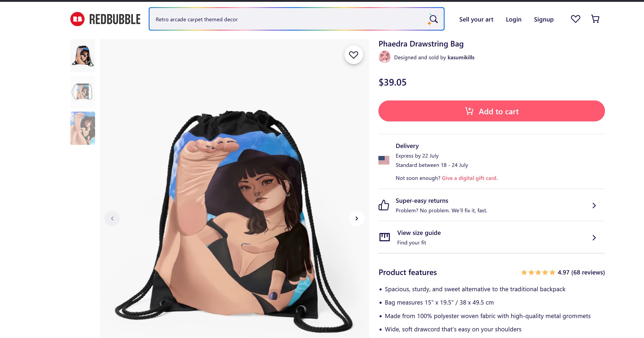This screenshot has height=338, width=644.
Task: Add the drawstring bag to cart
Action: click(x=492, y=111)
